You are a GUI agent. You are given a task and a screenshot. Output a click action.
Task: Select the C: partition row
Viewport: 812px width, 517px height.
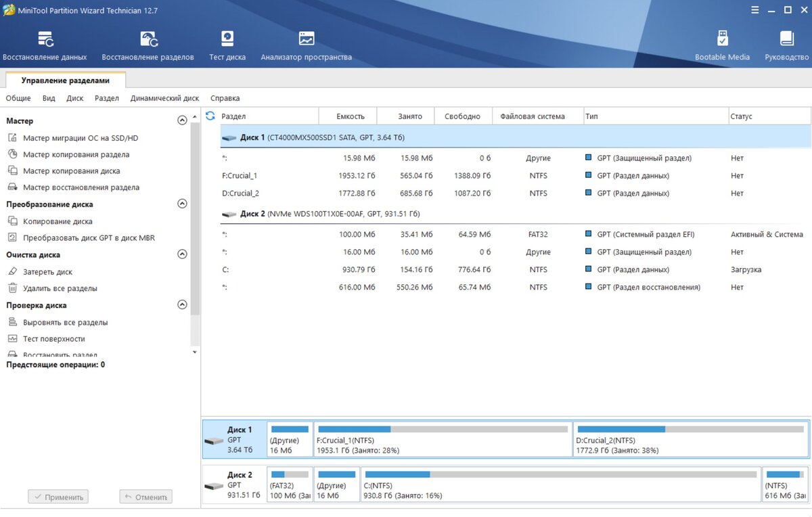coord(516,269)
